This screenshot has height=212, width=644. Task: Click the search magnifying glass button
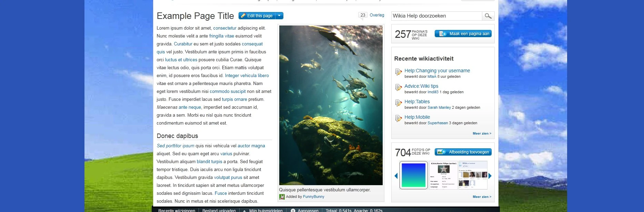488,16
